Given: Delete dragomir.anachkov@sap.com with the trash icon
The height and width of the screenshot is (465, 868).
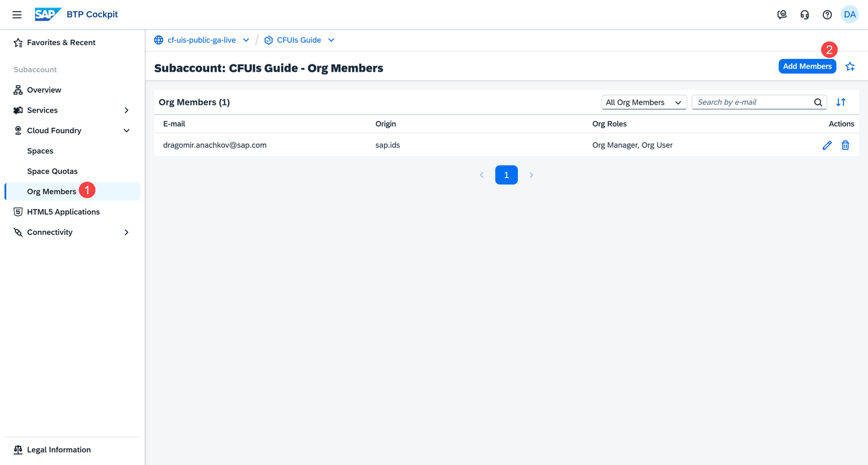Looking at the screenshot, I should pos(846,145).
